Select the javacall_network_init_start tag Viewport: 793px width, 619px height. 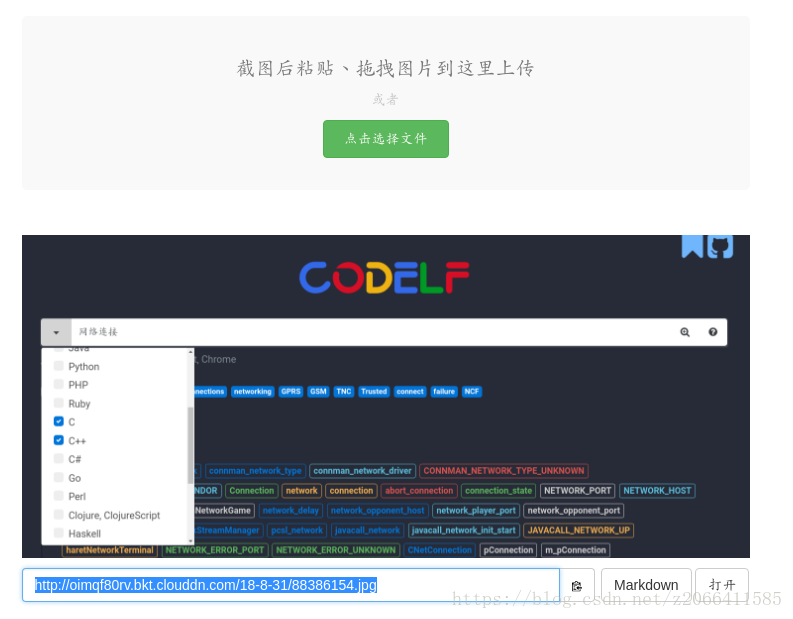tap(464, 530)
